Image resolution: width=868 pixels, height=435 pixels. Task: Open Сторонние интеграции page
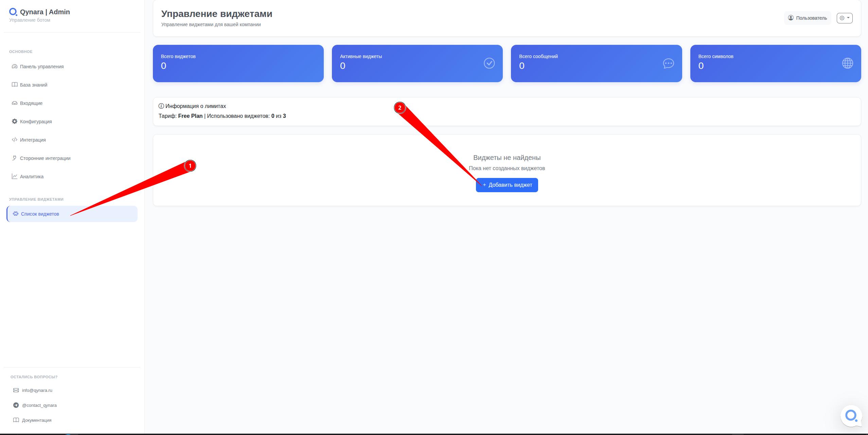45,158
